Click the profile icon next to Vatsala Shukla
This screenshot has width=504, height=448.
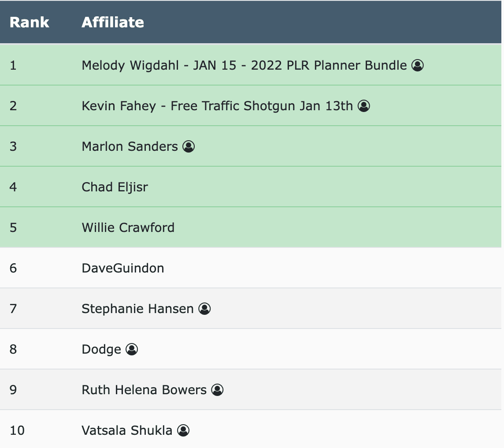[184, 430]
